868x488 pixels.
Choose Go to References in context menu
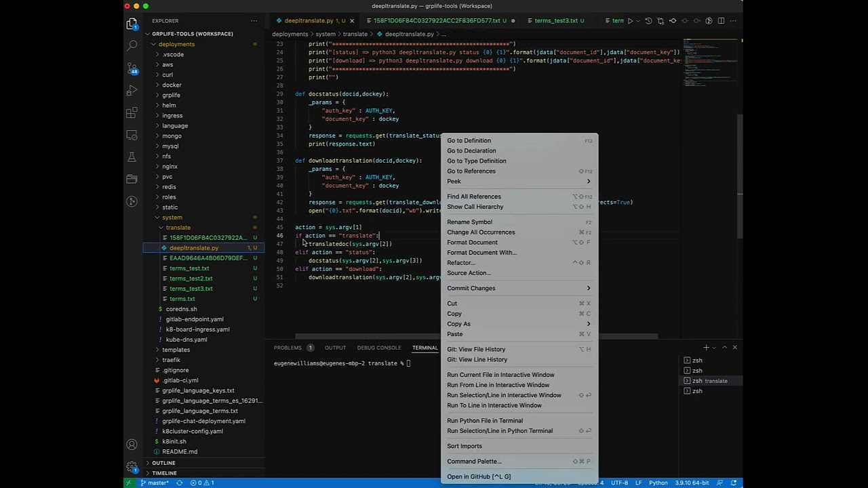(x=519, y=171)
